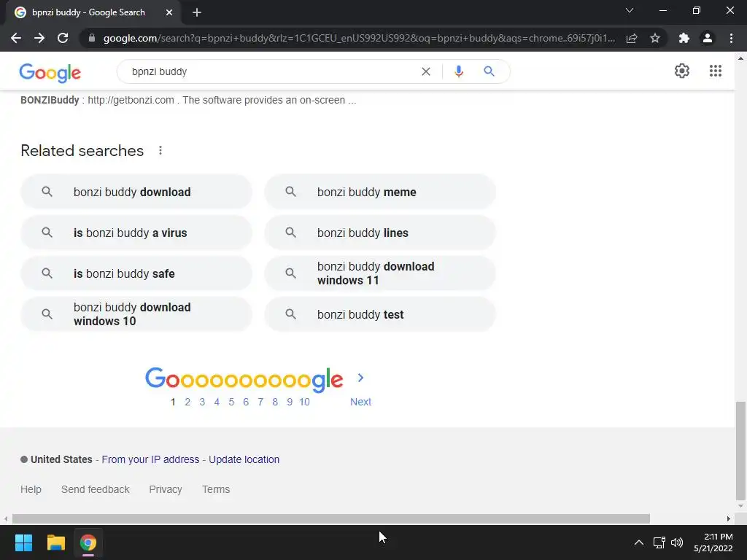Select 'is bonzi buddy safe' suggestion
The height and width of the screenshot is (560, 747).
(136, 274)
